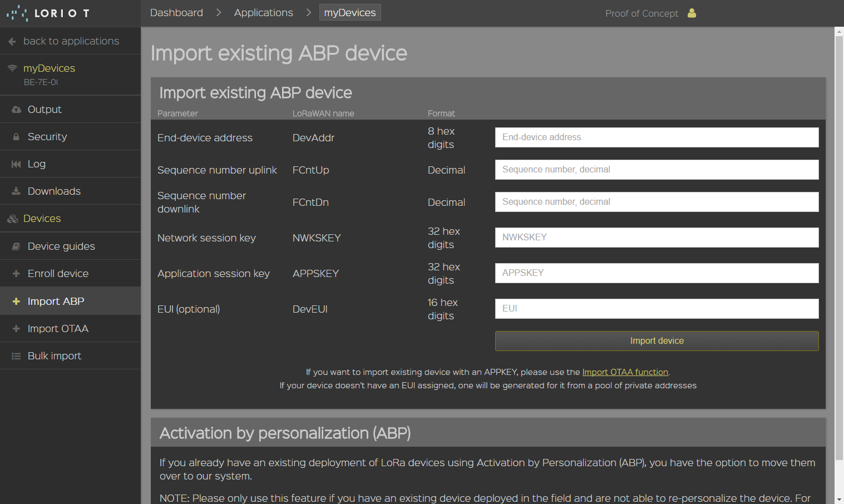The image size is (844, 504).
Task: Click the rewind icon next to Log
Action: click(16, 164)
